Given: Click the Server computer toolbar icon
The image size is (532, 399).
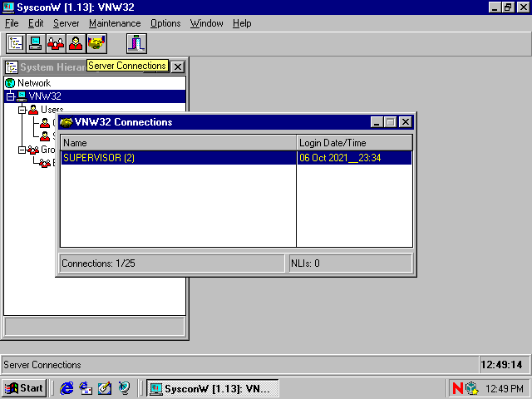Looking at the screenshot, I should pyautogui.click(x=36, y=43).
